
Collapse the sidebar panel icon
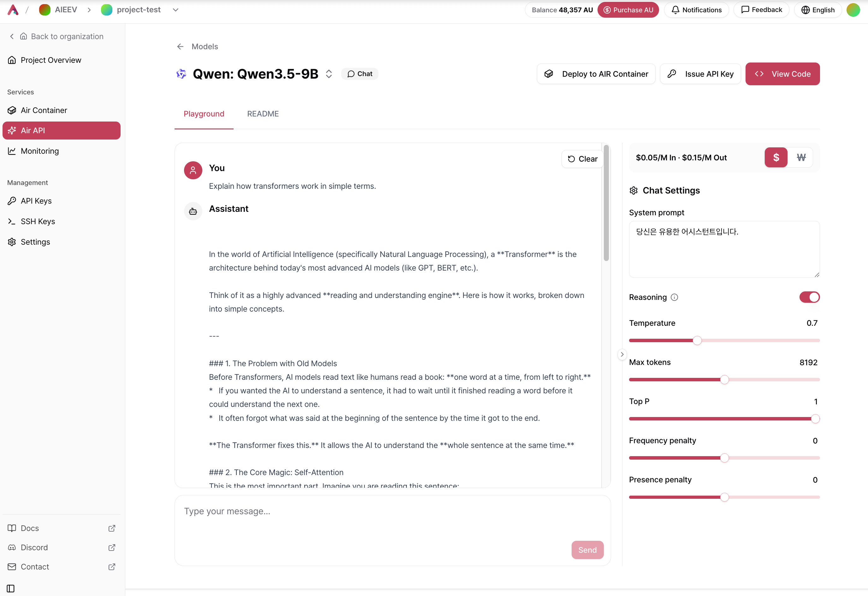[x=11, y=588]
